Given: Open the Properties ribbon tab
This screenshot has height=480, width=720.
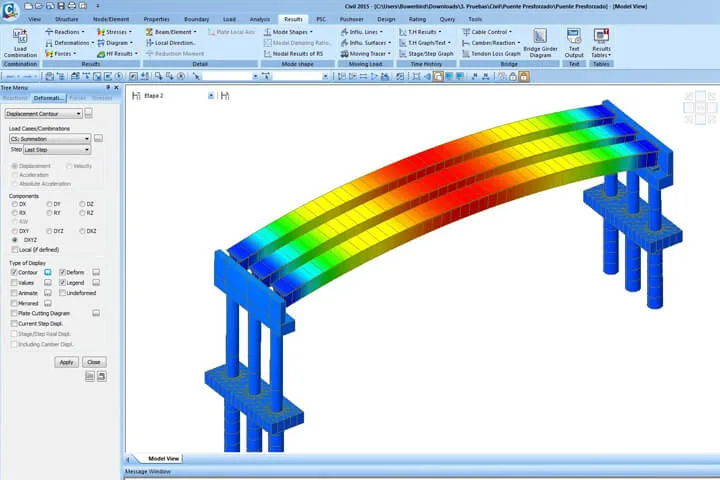Looking at the screenshot, I should [x=157, y=19].
